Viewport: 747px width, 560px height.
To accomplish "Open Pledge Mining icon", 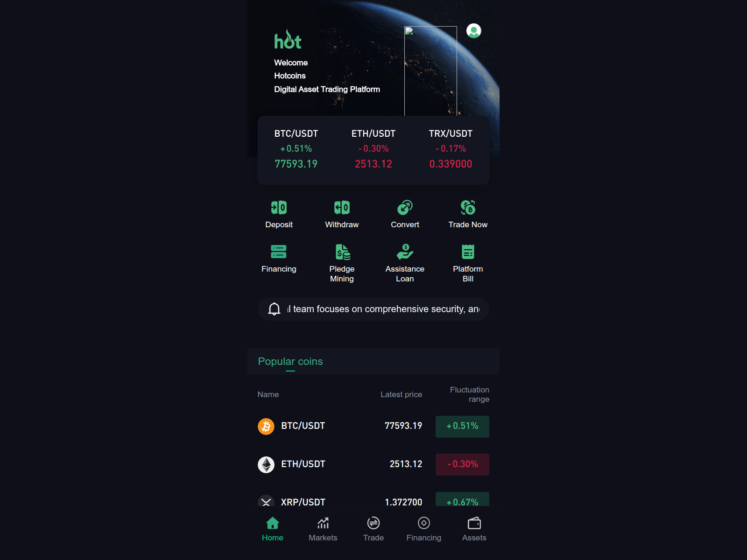I will 343,252.
